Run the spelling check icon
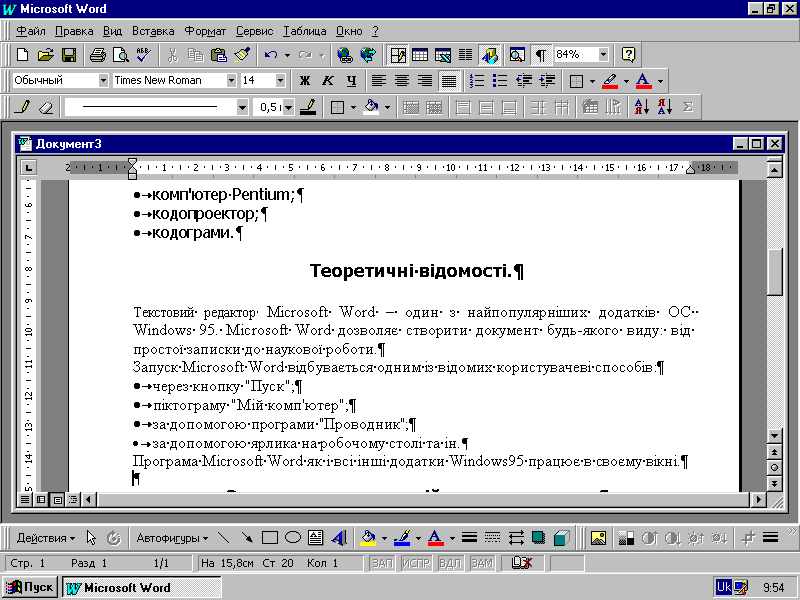The height and width of the screenshot is (600, 800). (x=143, y=54)
